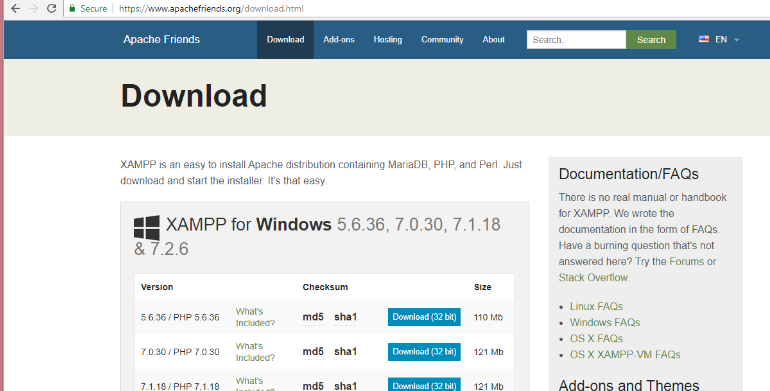Image resolution: width=770 pixels, height=391 pixels.
Task: Open the Stack Overflow link
Action: (593, 278)
